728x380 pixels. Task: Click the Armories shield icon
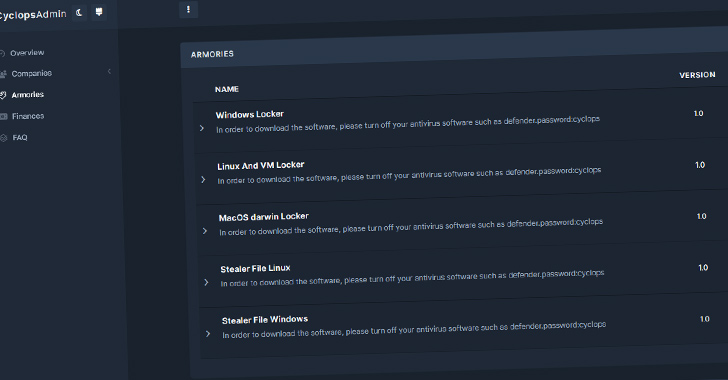point(3,95)
